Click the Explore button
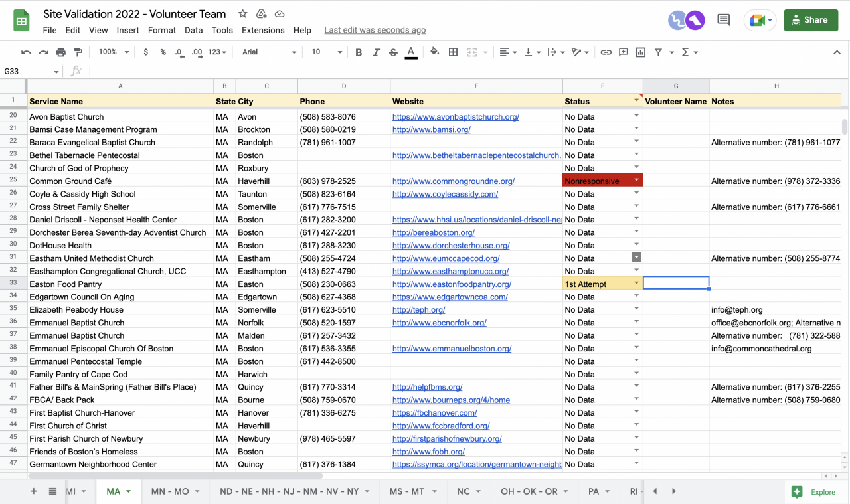 tap(814, 492)
